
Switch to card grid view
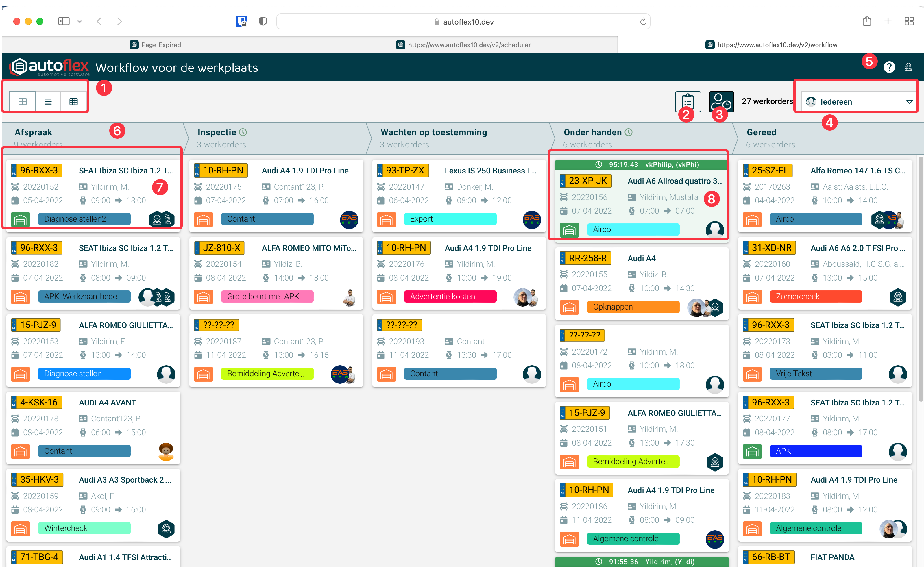[23, 102]
